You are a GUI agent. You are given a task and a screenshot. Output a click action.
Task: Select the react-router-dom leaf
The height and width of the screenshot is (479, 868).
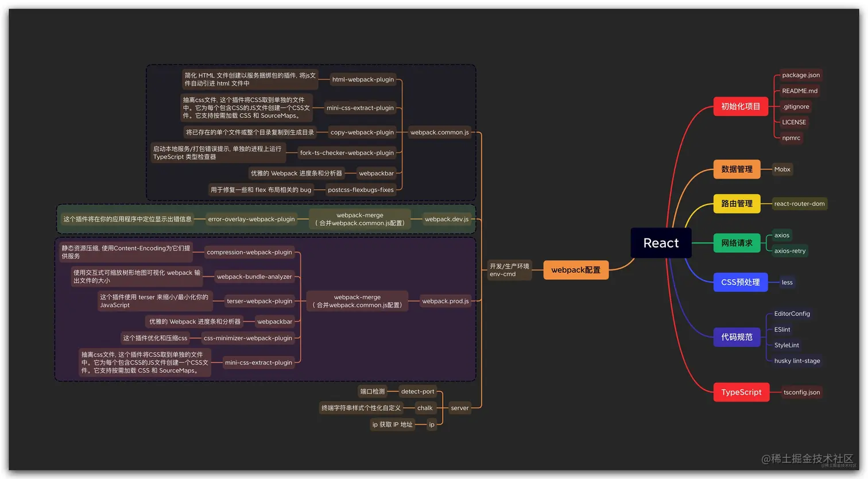click(799, 203)
